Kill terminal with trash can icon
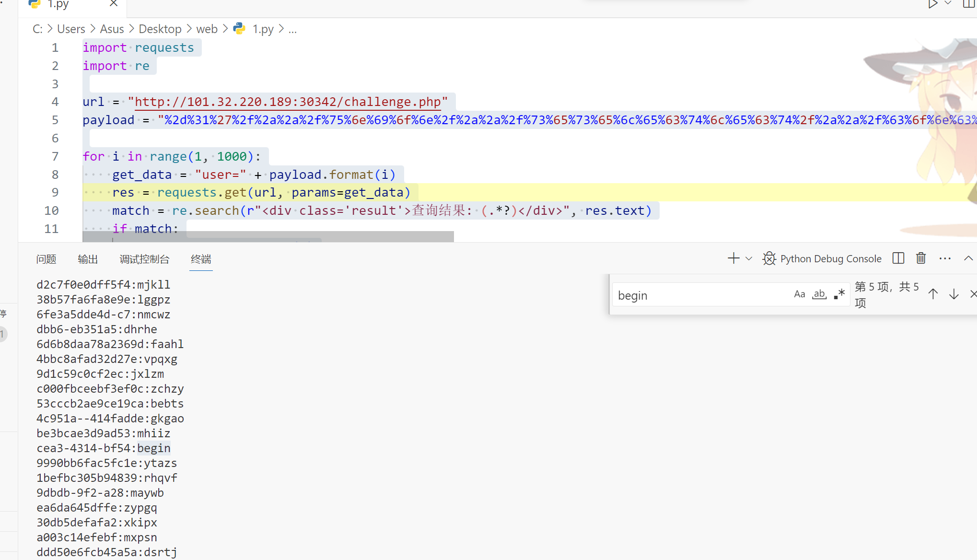 [921, 258]
